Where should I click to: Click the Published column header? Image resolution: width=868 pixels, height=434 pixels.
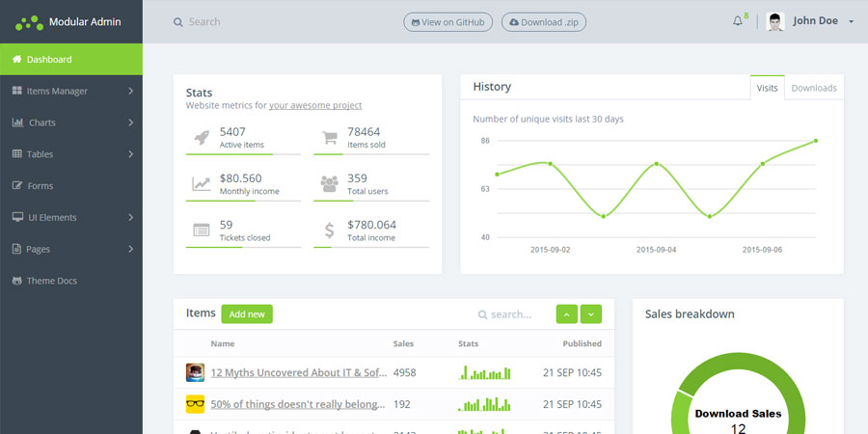pos(582,343)
